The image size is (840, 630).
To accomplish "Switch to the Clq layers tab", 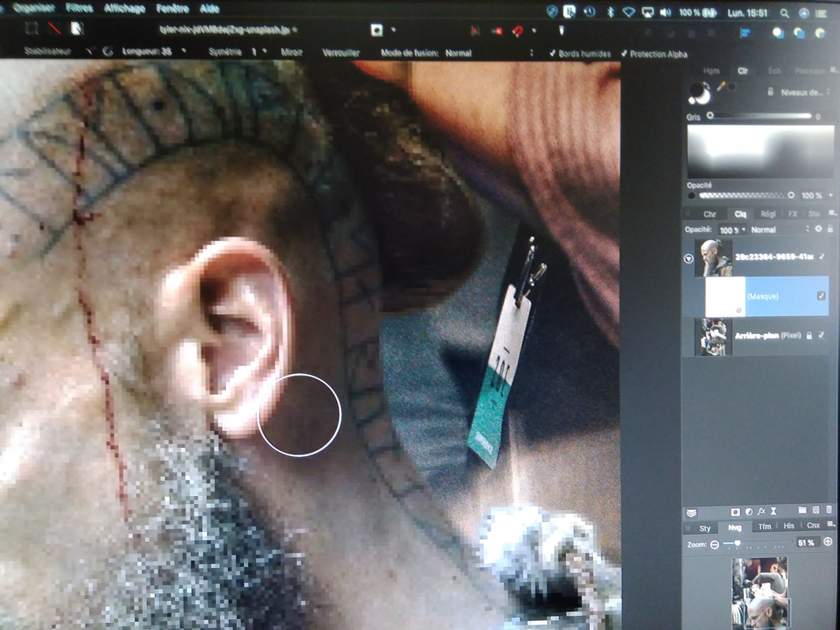I will 740,213.
